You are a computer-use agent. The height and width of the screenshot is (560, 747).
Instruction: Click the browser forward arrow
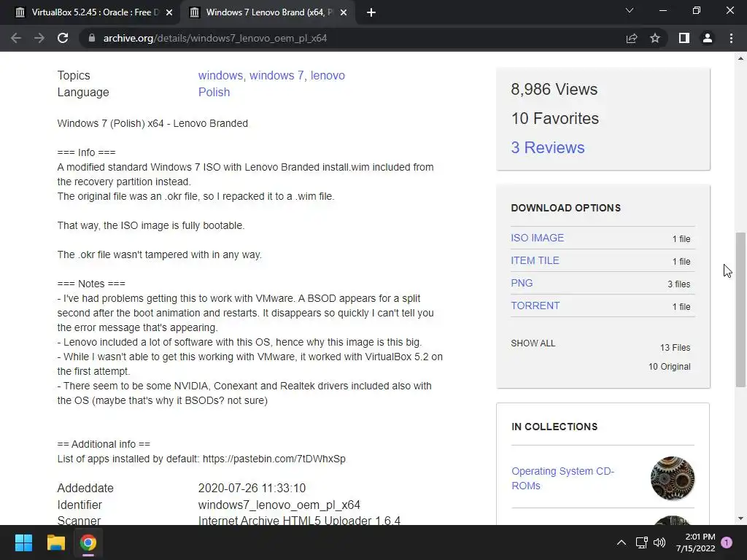39,38
